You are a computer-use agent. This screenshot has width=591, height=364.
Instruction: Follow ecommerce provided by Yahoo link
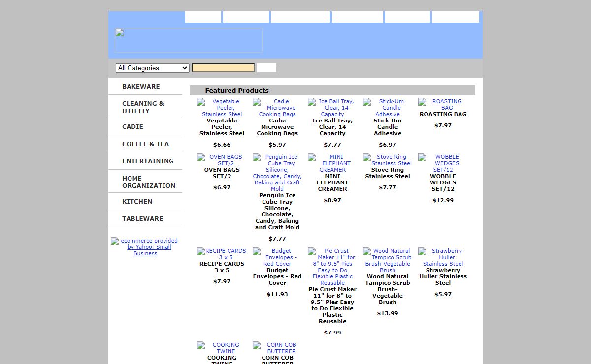pyautogui.click(x=145, y=247)
